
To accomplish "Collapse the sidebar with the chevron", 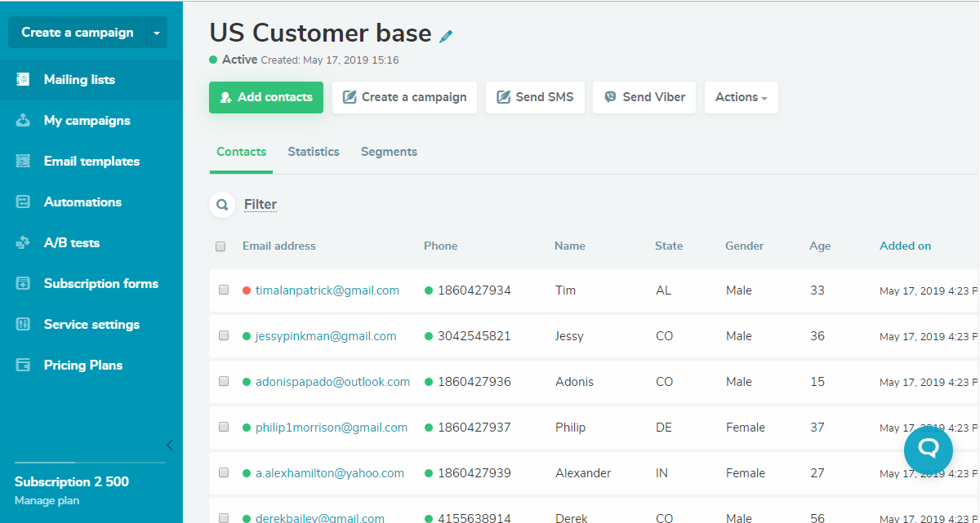I will 170,445.
